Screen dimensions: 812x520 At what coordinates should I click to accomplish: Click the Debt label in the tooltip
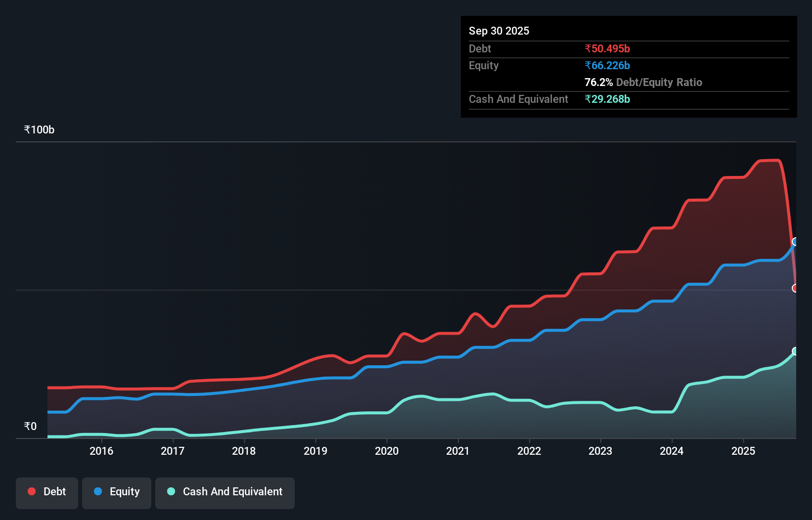480,48
